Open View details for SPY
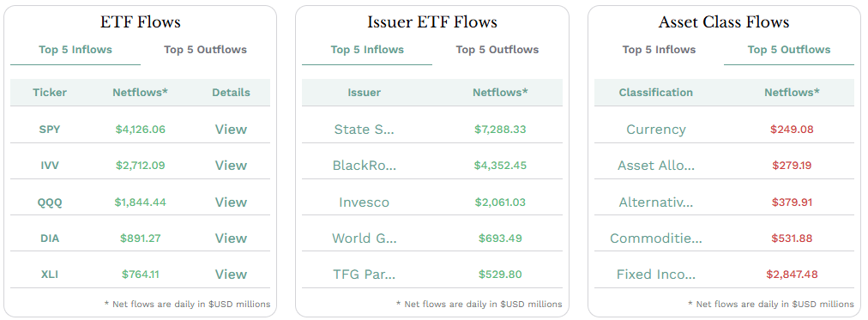 (231, 130)
